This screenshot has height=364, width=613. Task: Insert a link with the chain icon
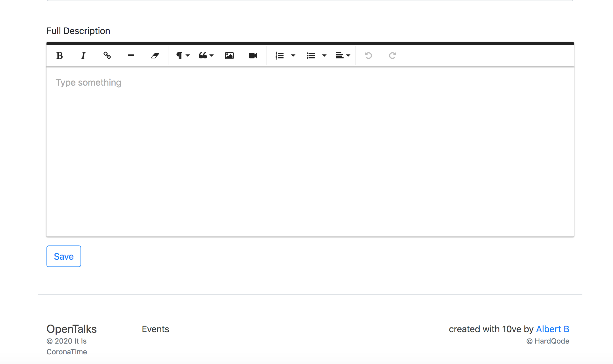(107, 56)
